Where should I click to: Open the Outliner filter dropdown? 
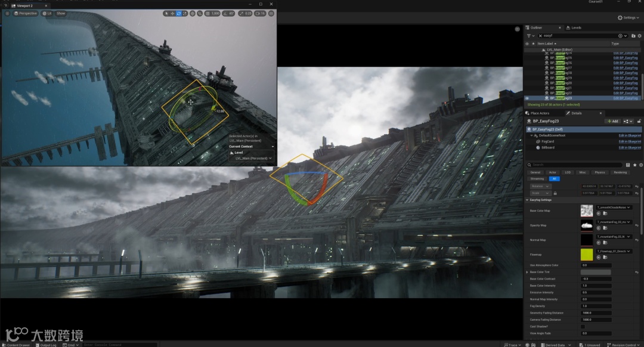530,36
